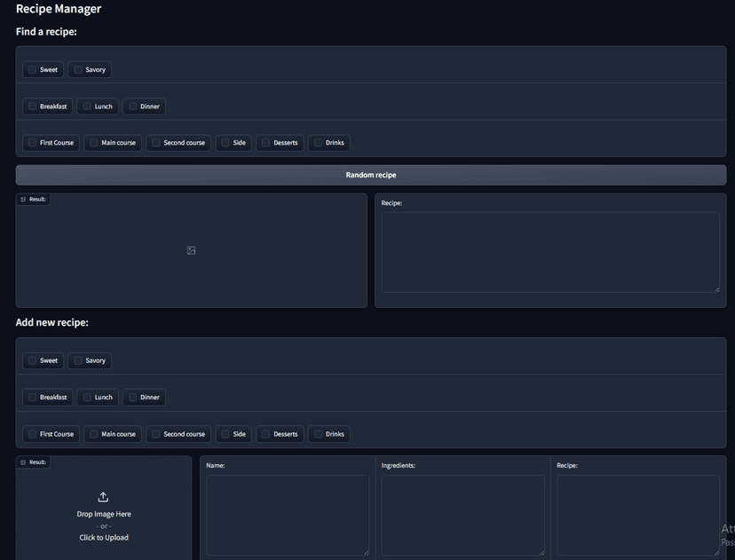Screen dimensions: 735x560
Task: Select First Course in Add new recipe section
Action: (32, 434)
